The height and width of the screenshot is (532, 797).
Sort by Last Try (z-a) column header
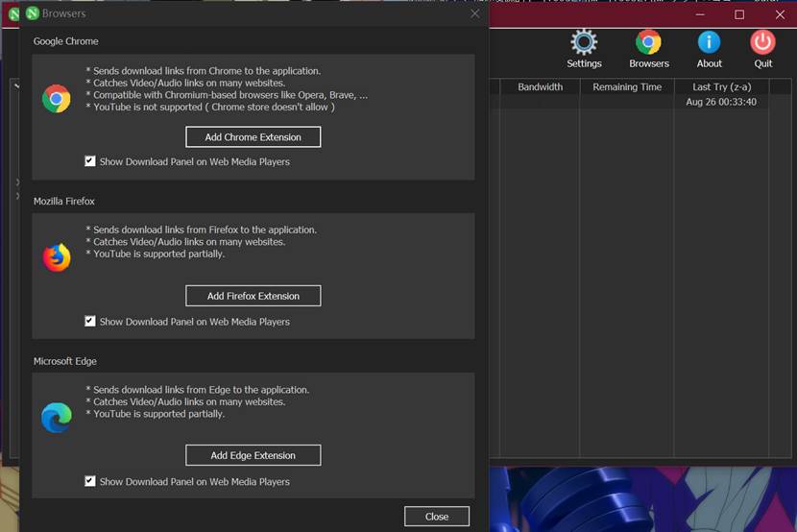pos(722,86)
